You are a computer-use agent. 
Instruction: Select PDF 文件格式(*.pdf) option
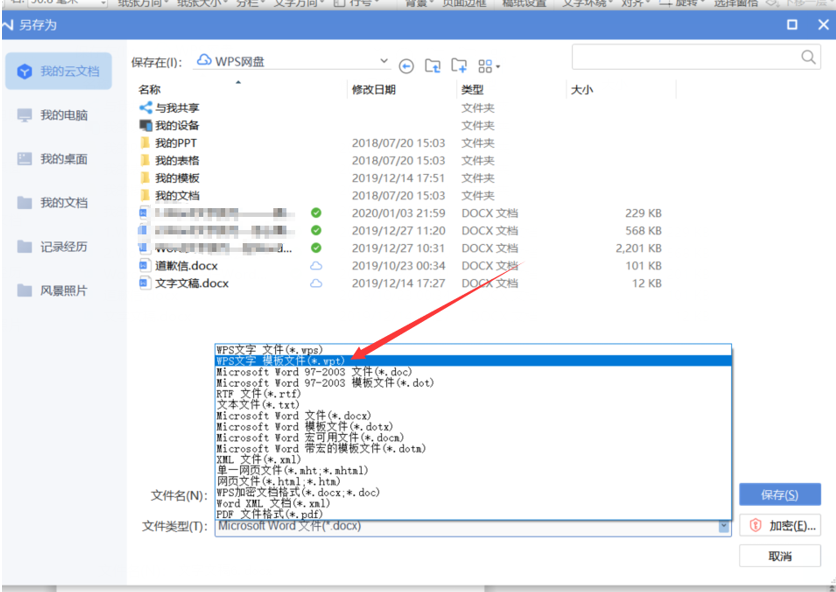[473, 514]
